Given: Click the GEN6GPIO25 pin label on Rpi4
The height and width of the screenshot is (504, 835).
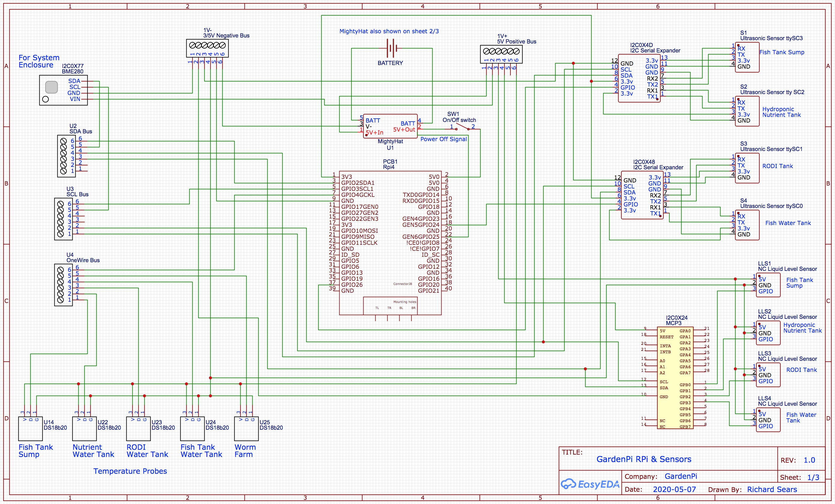Looking at the screenshot, I should click(420, 237).
